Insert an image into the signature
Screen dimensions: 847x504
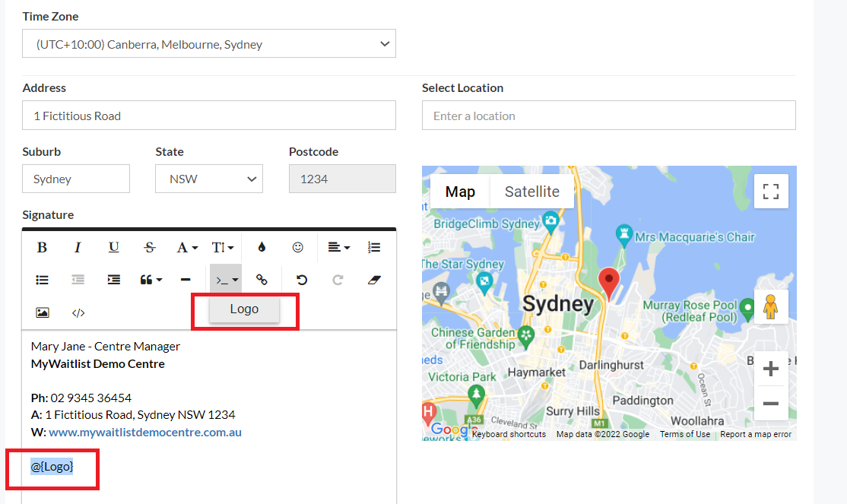tap(42, 312)
